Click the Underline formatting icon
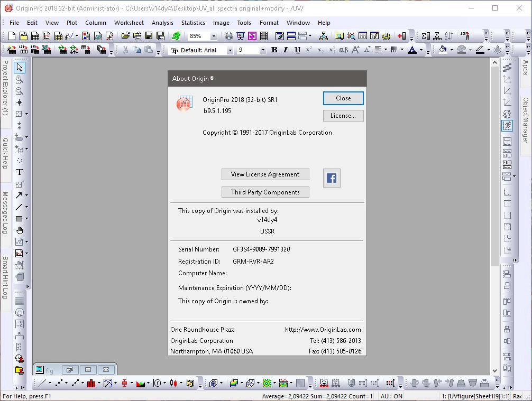The width and height of the screenshot is (532, 401). (x=297, y=50)
